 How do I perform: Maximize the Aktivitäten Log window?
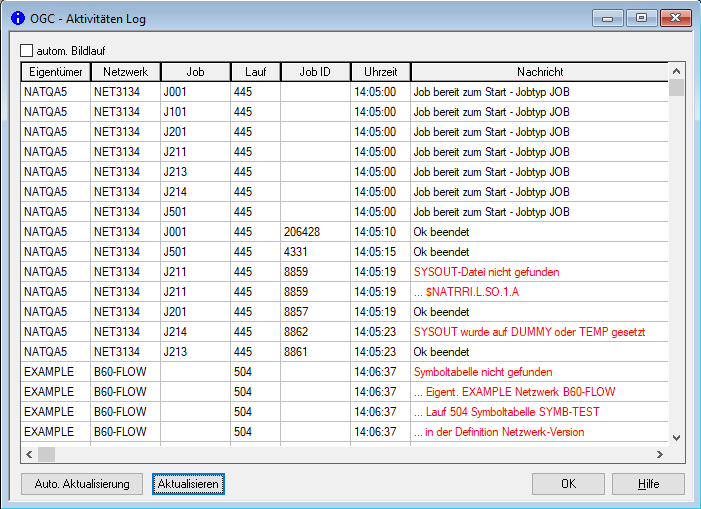point(641,17)
